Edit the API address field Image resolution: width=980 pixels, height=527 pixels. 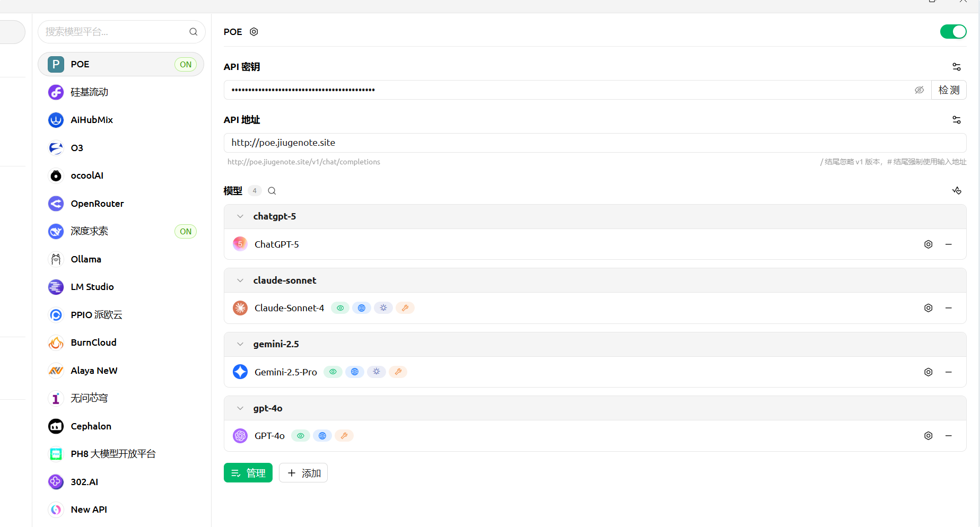coord(595,143)
